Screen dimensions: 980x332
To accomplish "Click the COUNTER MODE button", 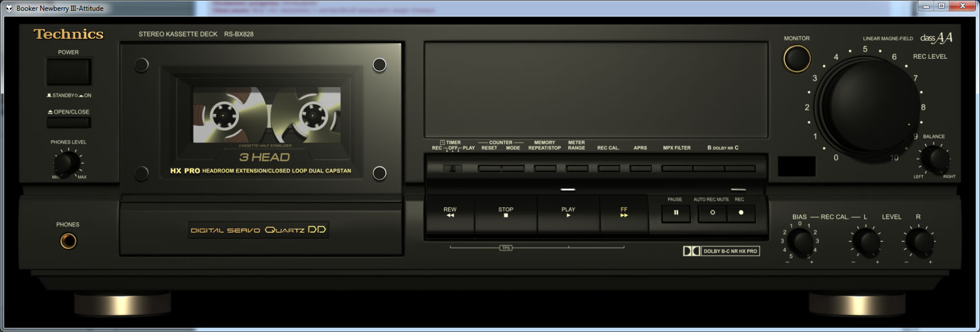I will click(513, 168).
